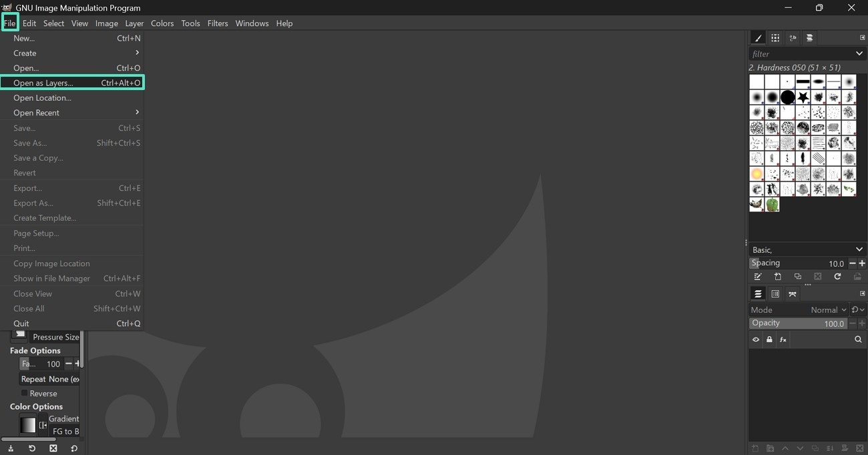Click the Spacing slider
Viewport: 868px width, 455px height.
(799, 263)
